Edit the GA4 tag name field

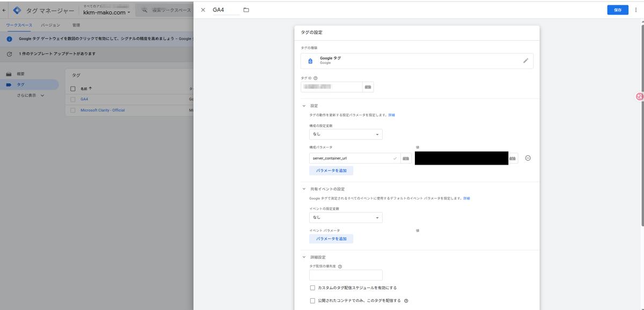(226, 10)
